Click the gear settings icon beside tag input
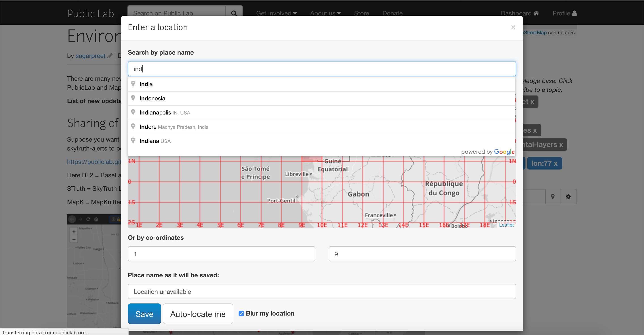This screenshot has height=335, width=644. (568, 197)
